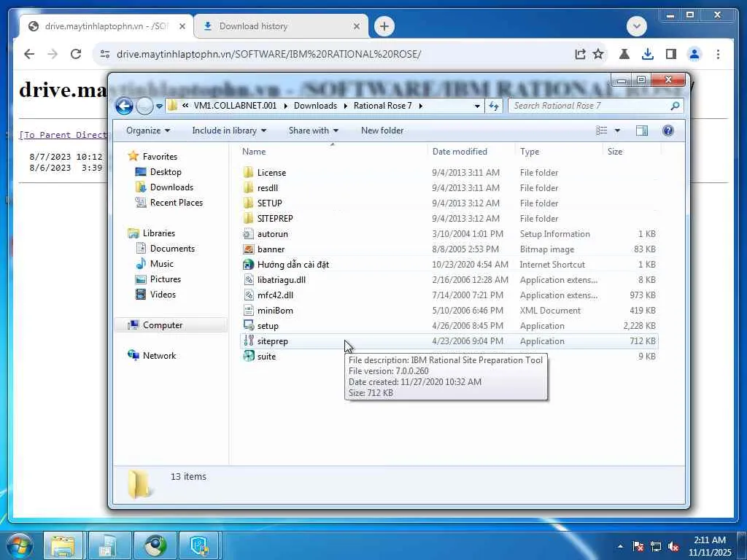
Task: Click the Change your view icon
Action: click(x=602, y=131)
